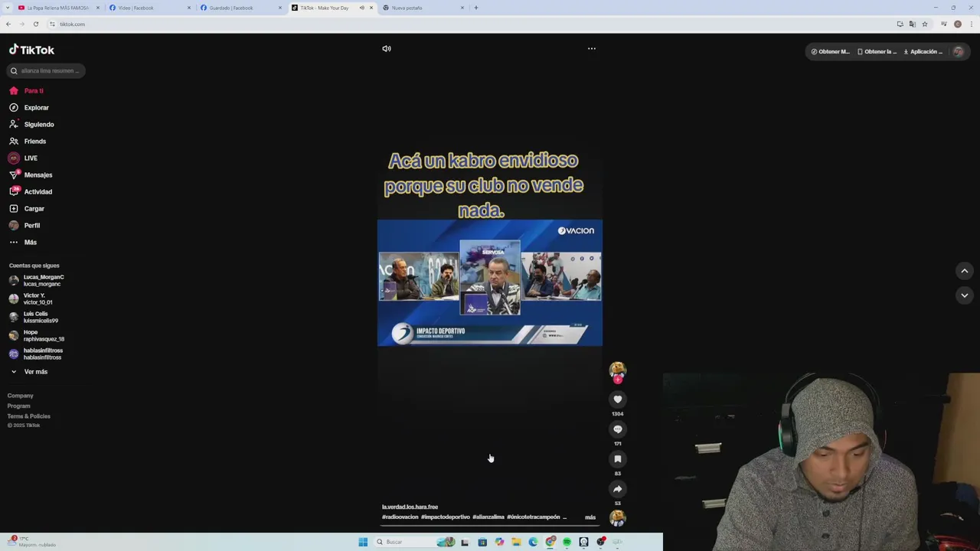The width and height of the screenshot is (980, 551).
Task: Click the Obtener M... button
Action: click(831, 52)
